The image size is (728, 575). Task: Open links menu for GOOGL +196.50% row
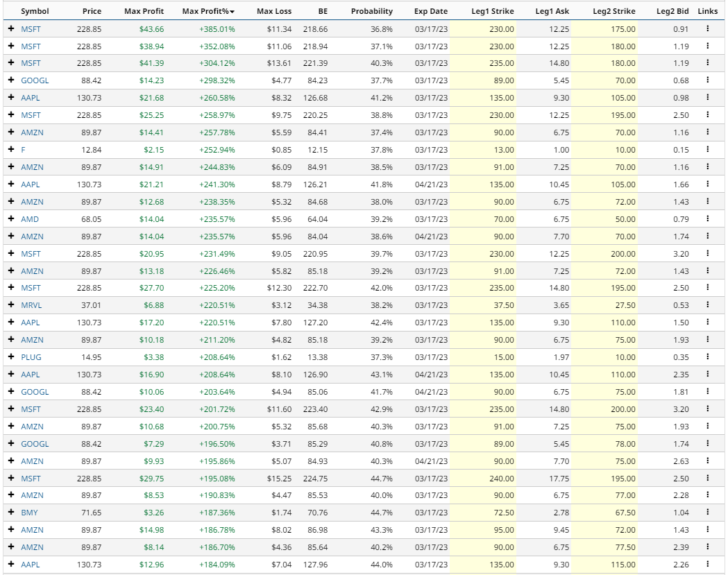(708, 444)
